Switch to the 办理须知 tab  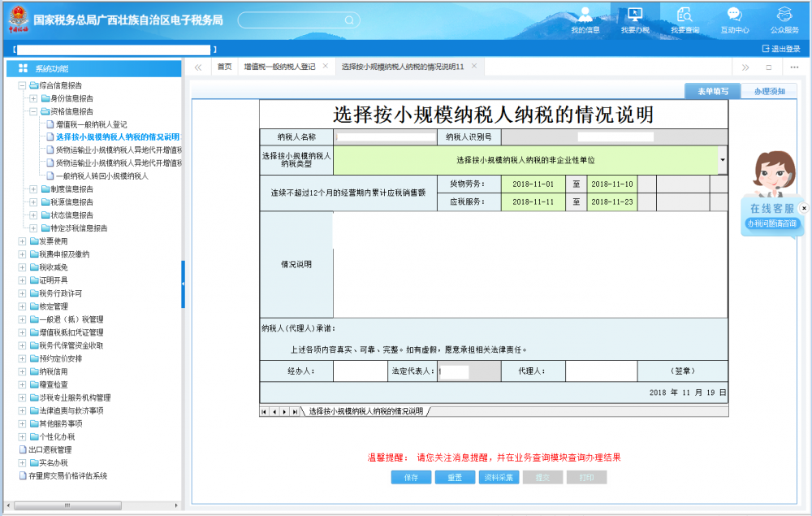[769, 92]
